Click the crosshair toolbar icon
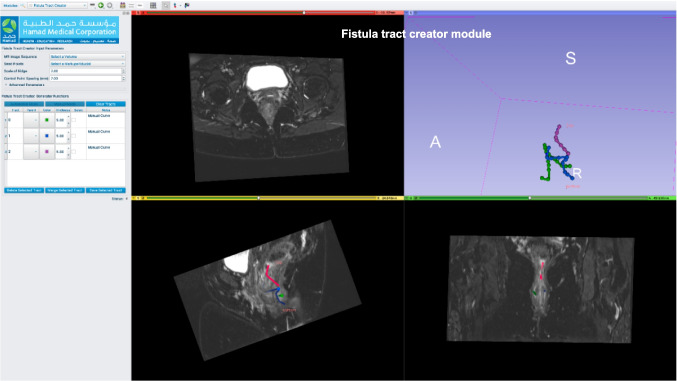Viewport: 677px width, 381px height. click(x=166, y=5)
